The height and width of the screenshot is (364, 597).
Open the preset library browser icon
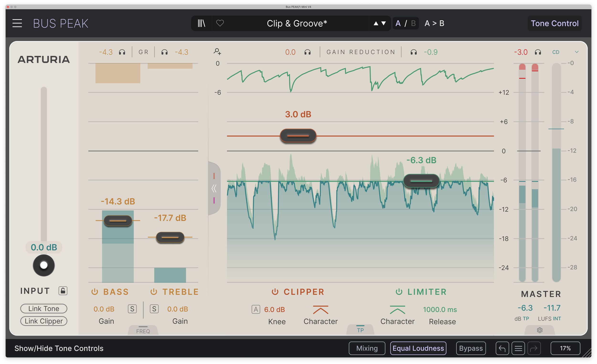pyautogui.click(x=201, y=23)
